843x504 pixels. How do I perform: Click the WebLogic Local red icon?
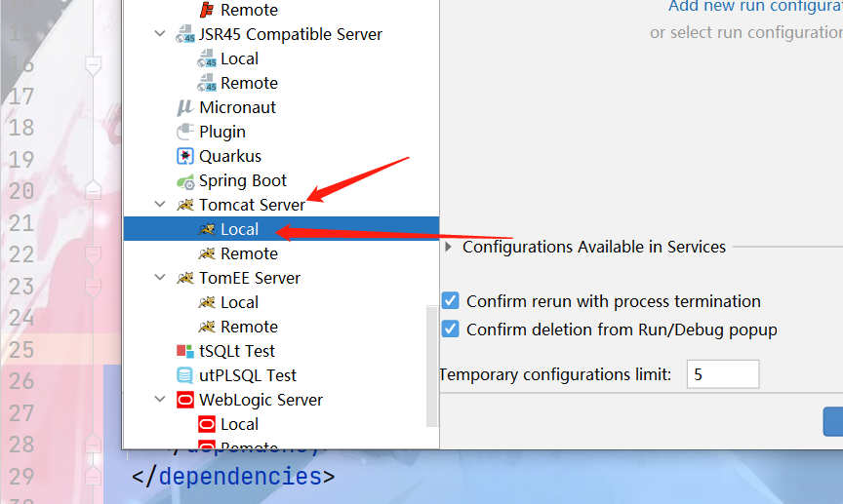tap(207, 424)
